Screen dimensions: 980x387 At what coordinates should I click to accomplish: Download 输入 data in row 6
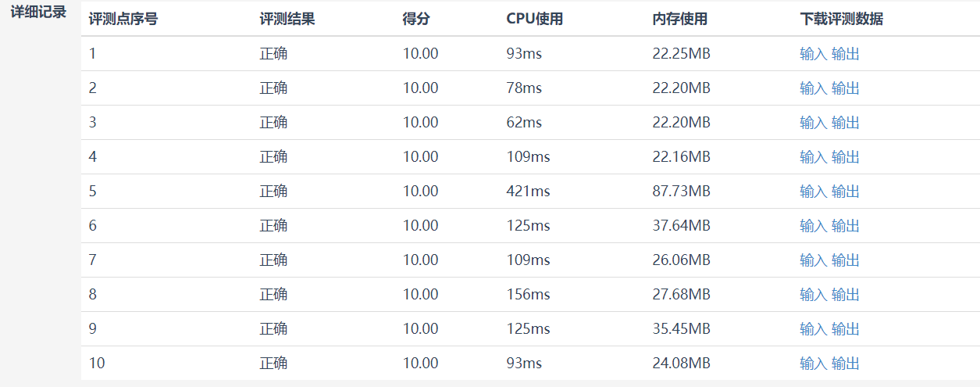coord(813,226)
